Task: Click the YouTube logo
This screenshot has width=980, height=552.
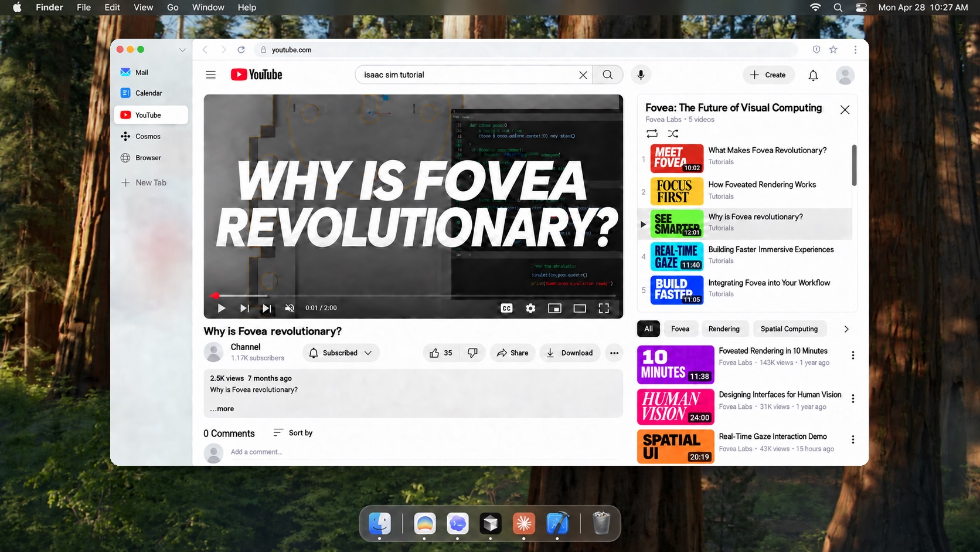Action: (x=257, y=74)
